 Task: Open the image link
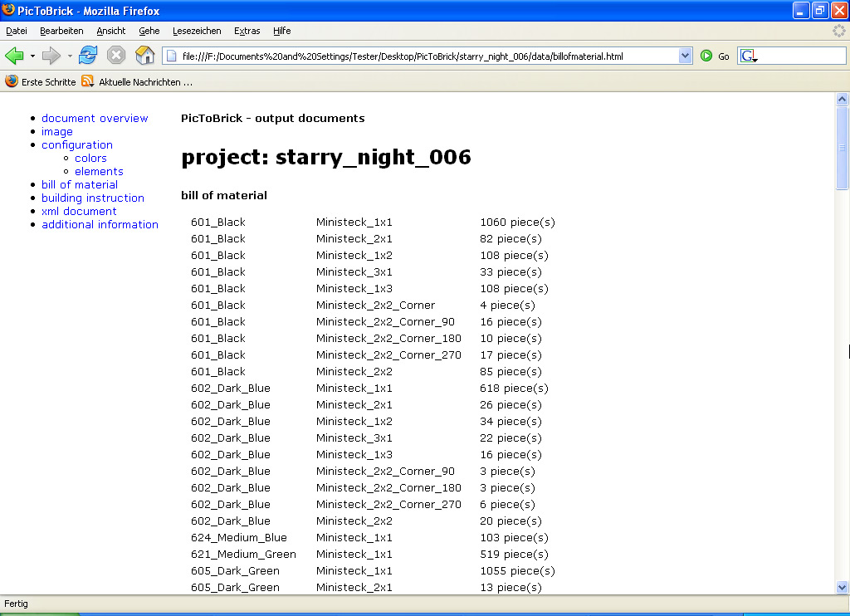click(x=57, y=132)
